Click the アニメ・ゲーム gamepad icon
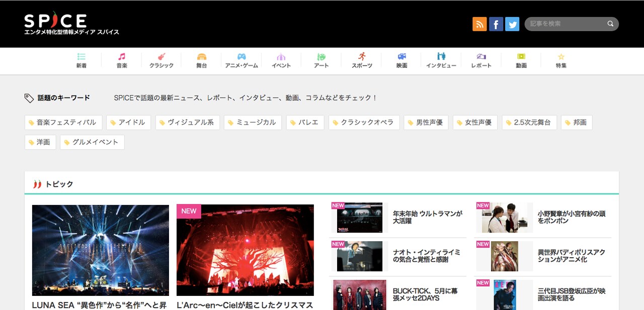The width and height of the screenshot is (644, 310). (x=242, y=57)
